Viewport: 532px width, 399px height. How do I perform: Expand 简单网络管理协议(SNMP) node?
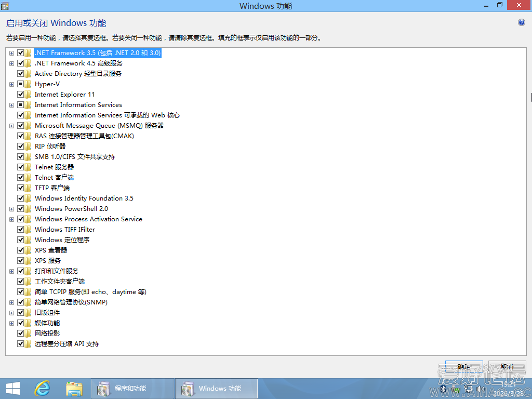click(11, 303)
